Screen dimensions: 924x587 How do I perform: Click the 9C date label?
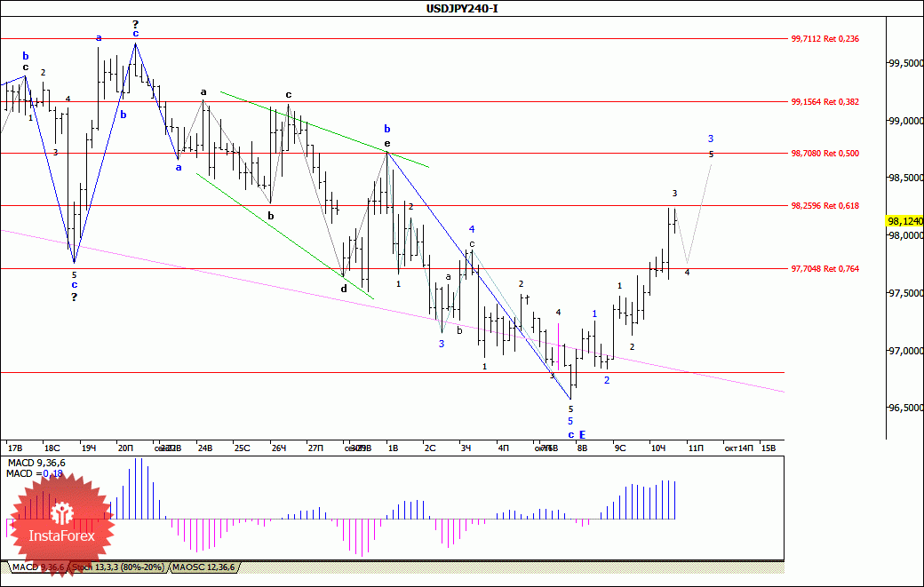(620, 448)
